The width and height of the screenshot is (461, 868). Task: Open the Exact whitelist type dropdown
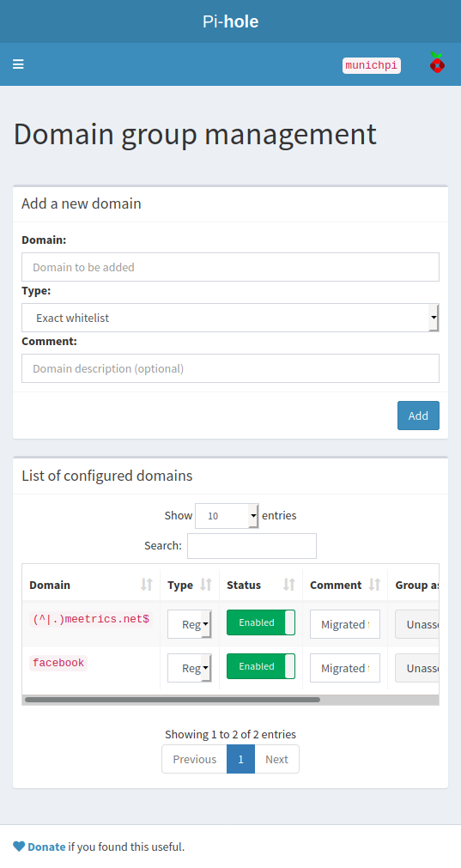[x=230, y=318]
